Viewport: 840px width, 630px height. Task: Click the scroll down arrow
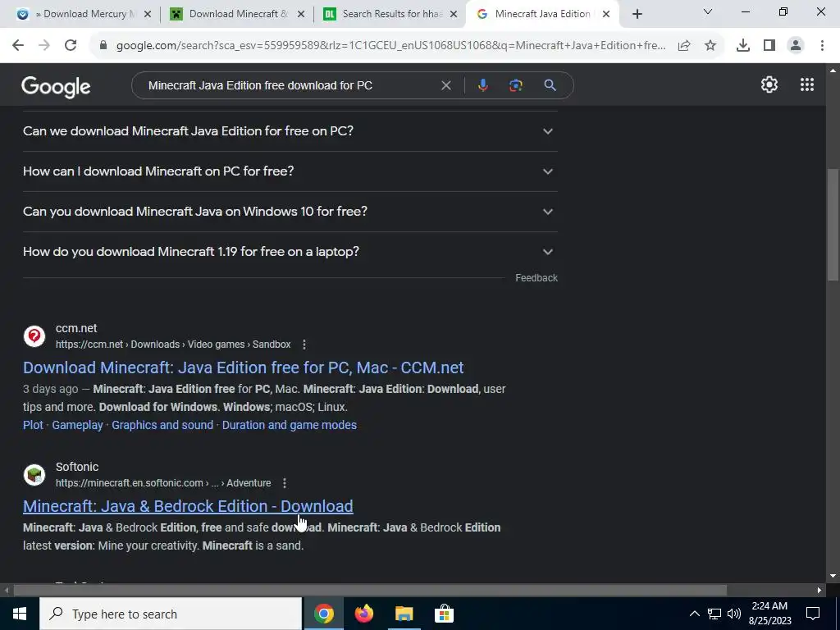coord(833,576)
